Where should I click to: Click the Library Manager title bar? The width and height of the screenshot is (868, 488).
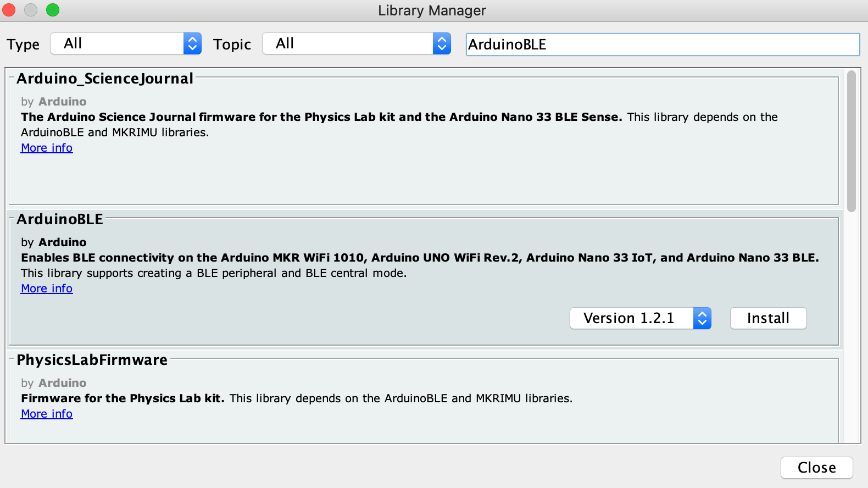point(432,10)
